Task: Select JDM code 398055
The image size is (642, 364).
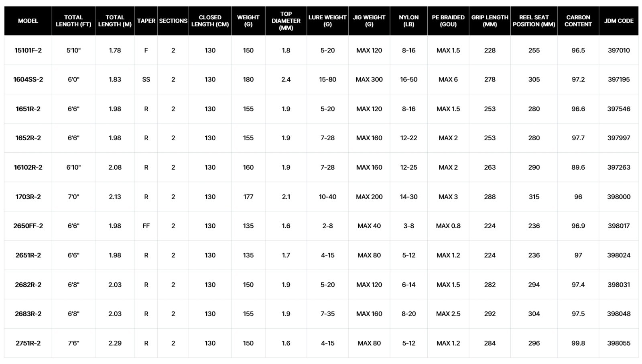Action: pos(619,343)
